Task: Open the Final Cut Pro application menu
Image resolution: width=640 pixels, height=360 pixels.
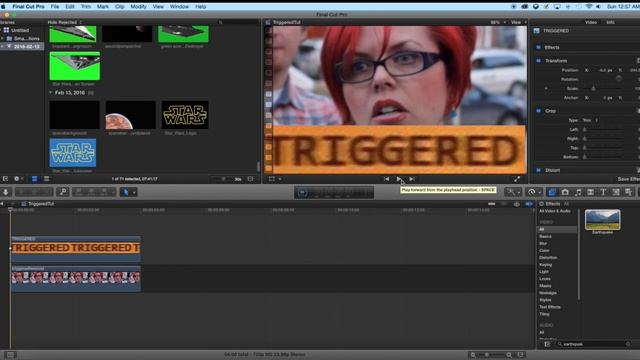Action: coord(28,7)
